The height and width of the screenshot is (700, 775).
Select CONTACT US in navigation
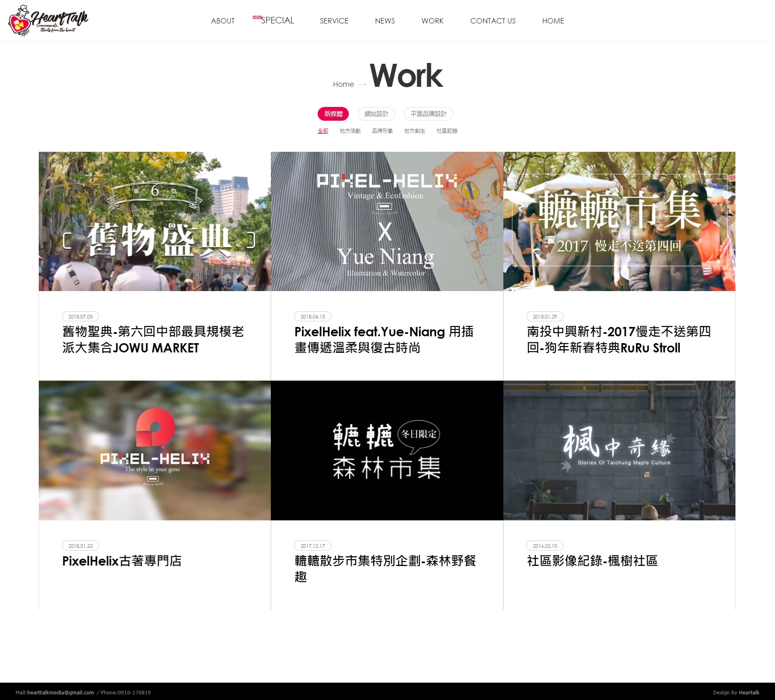(x=492, y=21)
